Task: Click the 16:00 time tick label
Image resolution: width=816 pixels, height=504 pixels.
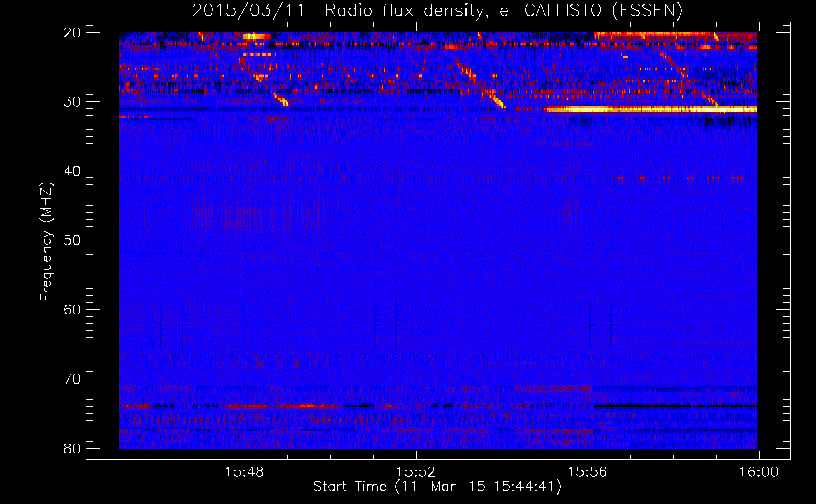Action: (759, 472)
